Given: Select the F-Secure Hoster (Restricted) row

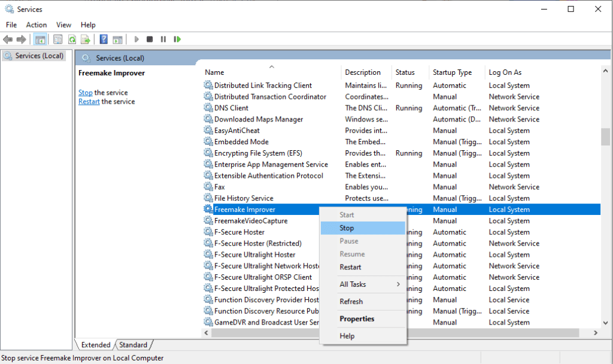Looking at the screenshot, I should pyautogui.click(x=401, y=243).
